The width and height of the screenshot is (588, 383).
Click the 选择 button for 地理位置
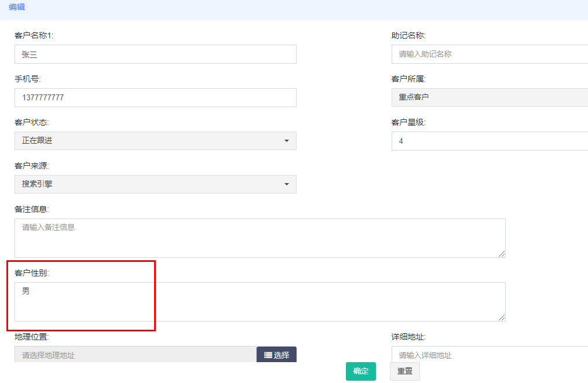tap(276, 355)
